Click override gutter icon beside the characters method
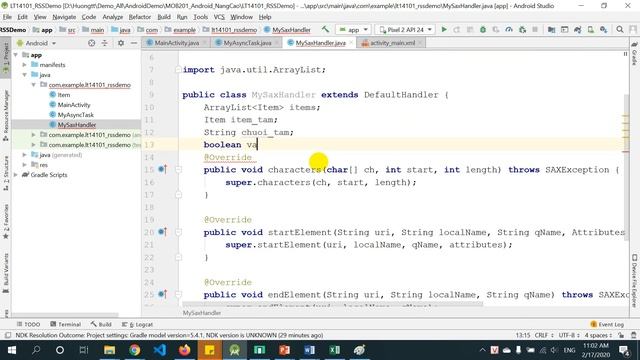The image size is (640, 360). point(162,169)
